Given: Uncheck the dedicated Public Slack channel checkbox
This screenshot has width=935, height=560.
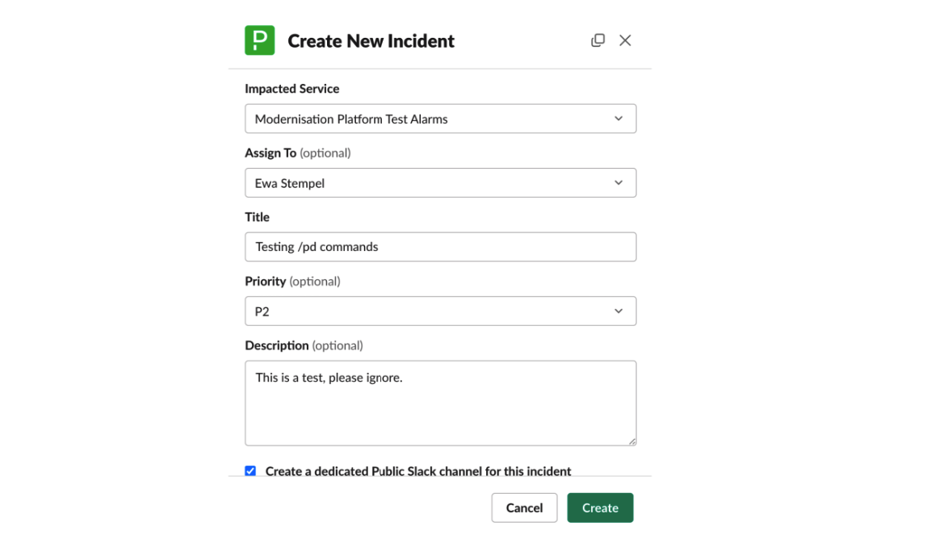Looking at the screenshot, I should pyautogui.click(x=250, y=470).
